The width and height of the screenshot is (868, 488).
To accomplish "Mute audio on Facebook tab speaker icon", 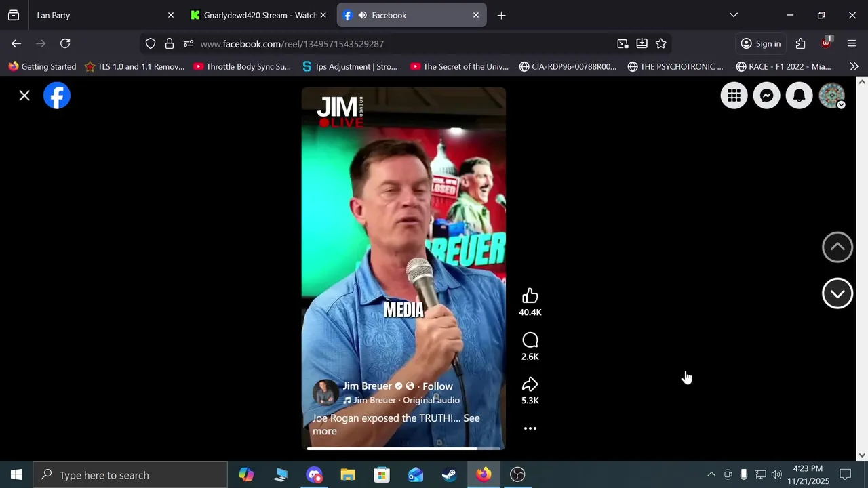I will click(363, 15).
